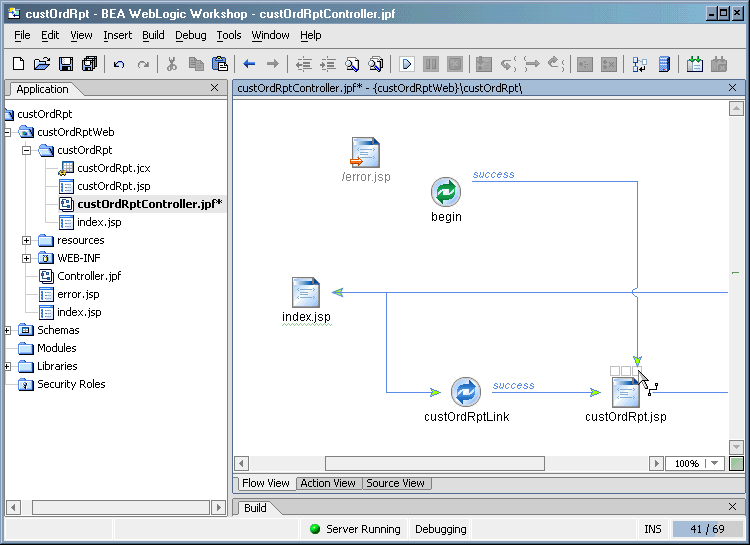Click the blue Back arrow icon

(x=249, y=64)
